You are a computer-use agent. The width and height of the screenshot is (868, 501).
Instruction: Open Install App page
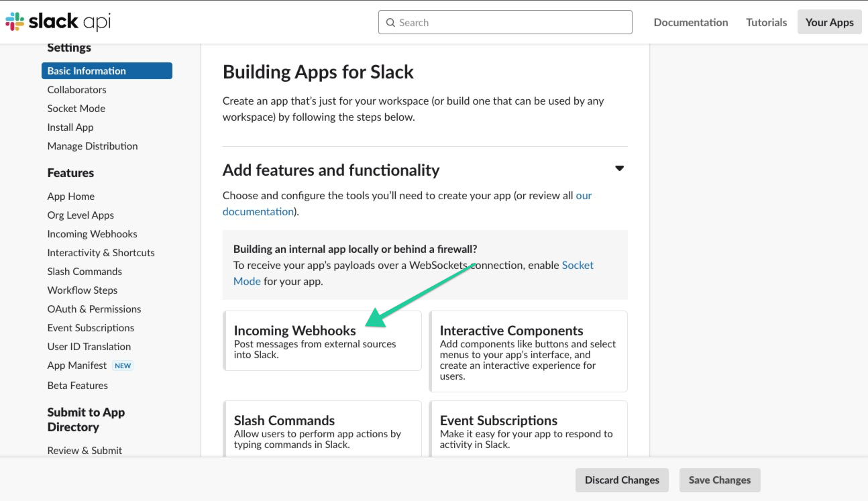(70, 127)
